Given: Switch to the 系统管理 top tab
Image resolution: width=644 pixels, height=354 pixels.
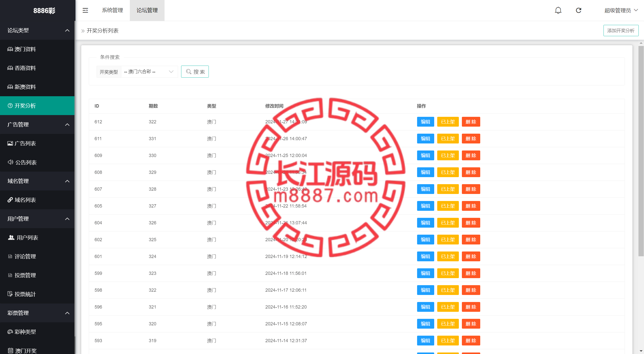Looking at the screenshot, I should coord(112,10).
